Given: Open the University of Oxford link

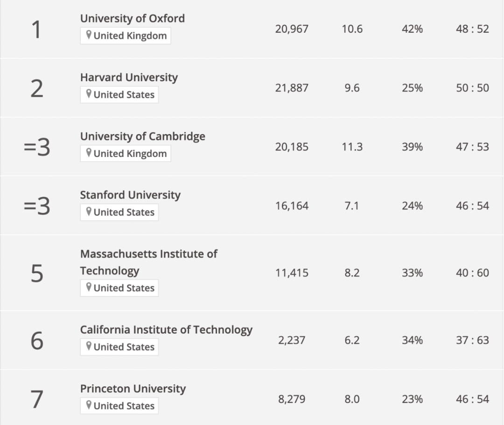Looking at the screenshot, I should point(133,19).
